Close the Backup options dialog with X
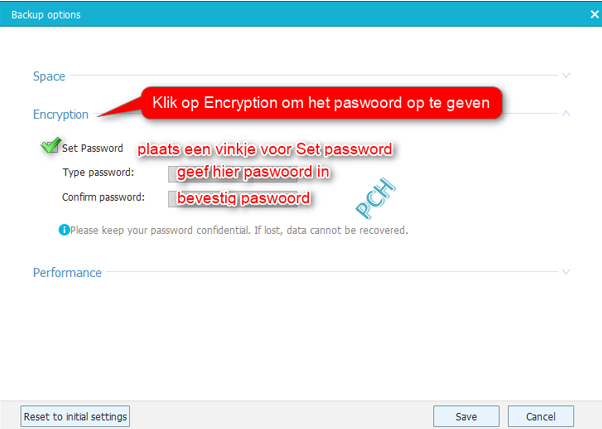 [x=594, y=15]
